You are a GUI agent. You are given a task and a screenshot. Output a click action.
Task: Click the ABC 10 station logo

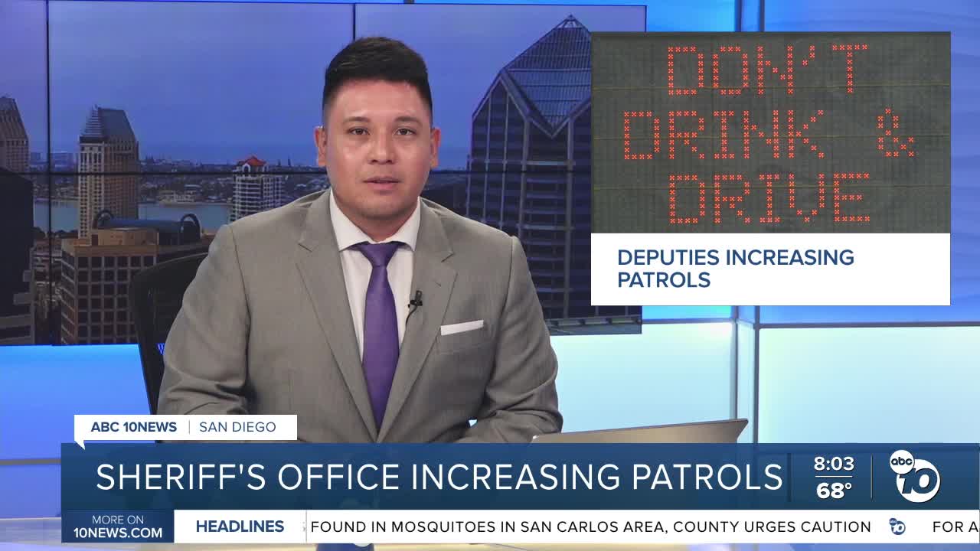[915, 476]
